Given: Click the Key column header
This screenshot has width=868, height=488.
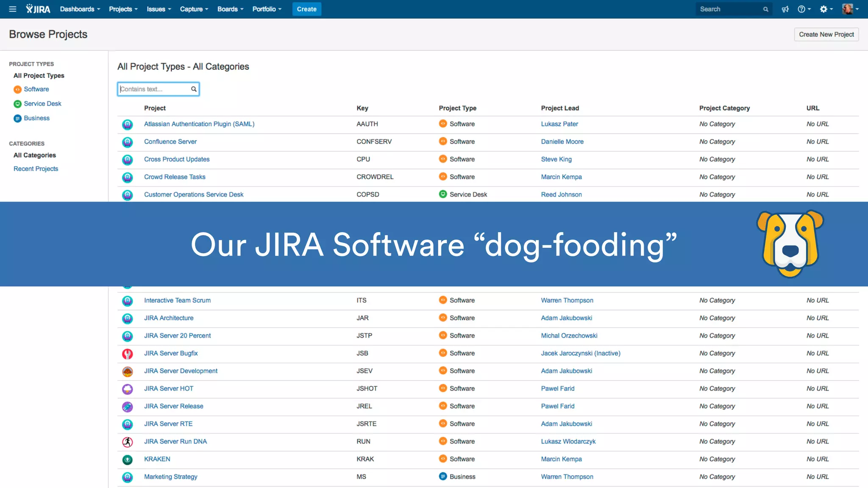Looking at the screenshot, I should point(362,108).
